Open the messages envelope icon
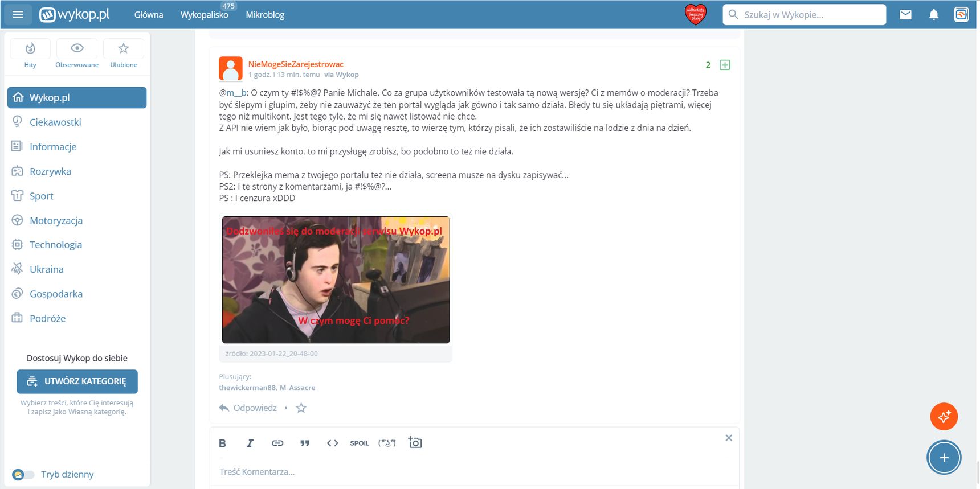The image size is (980, 489). (x=905, y=15)
